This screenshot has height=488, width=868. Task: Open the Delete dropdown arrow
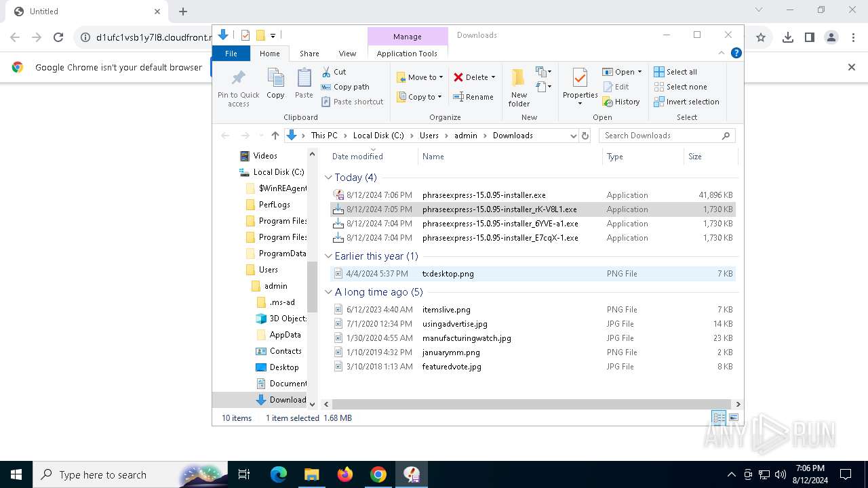click(x=493, y=77)
